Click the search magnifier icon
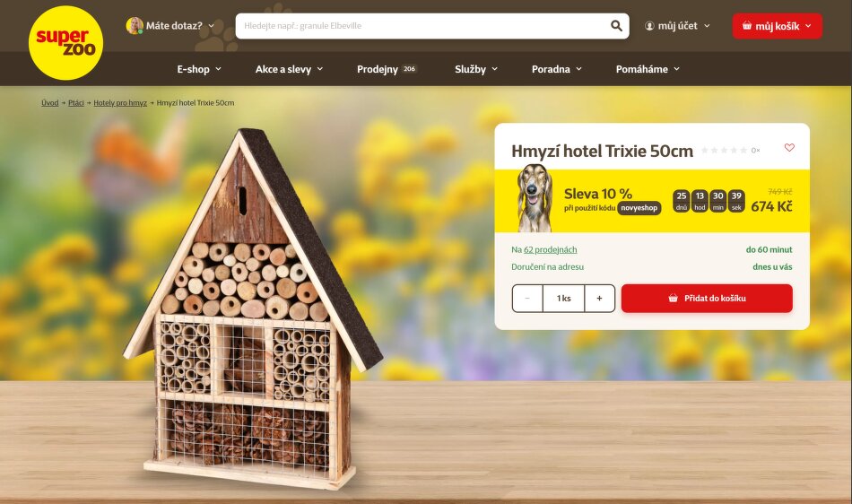 pyautogui.click(x=616, y=25)
